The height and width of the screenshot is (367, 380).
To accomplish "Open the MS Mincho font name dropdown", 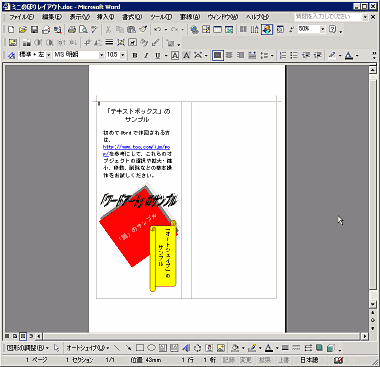I will [x=102, y=55].
